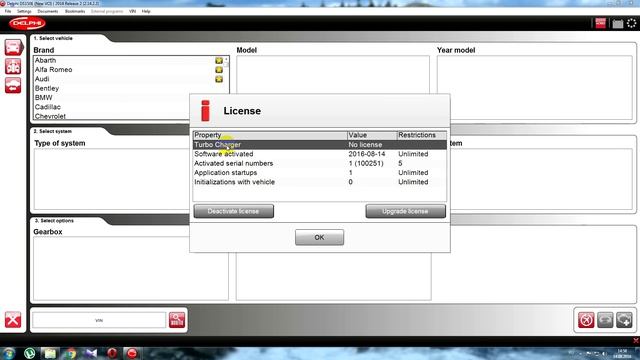Click the red VCI status icon in header

coord(600,23)
